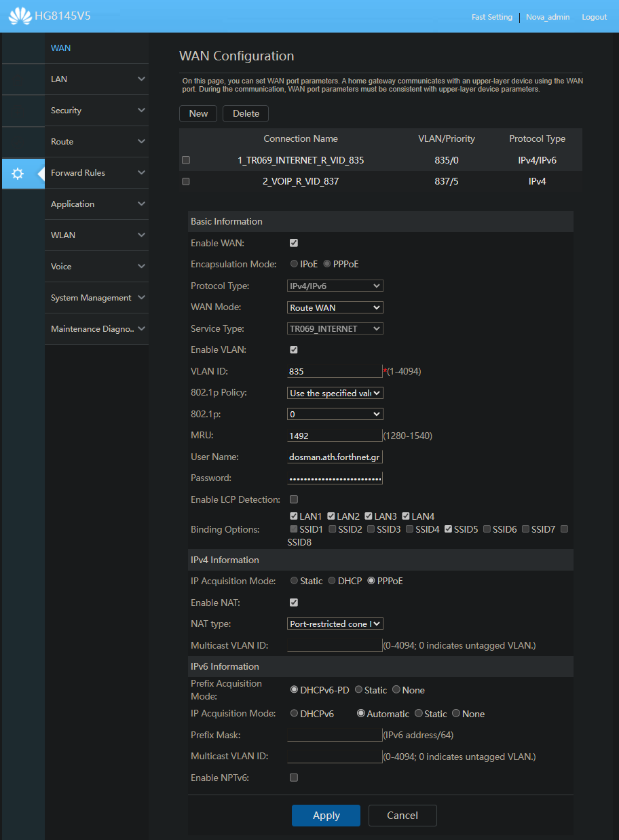Select the 1_TR069_INTERNET_R_VID_835 connection name
The image size is (619, 840).
(x=301, y=161)
